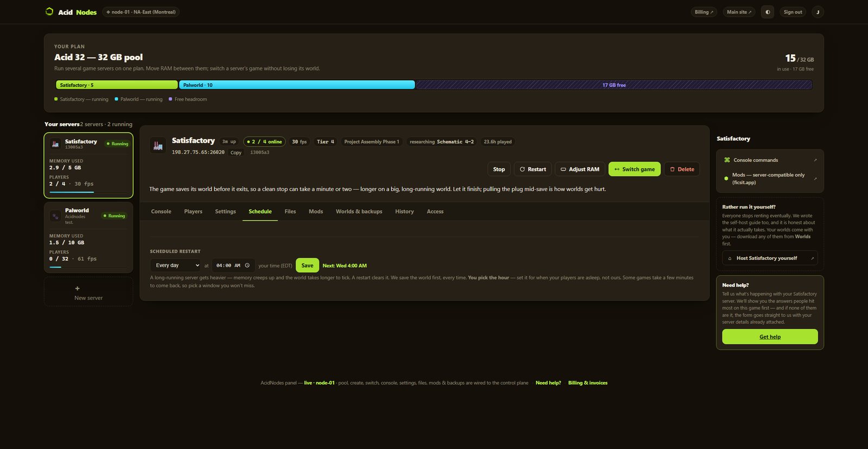Click the node-01 NA-East (Montreal) badge
The height and width of the screenshot is (449, 868).
pyautogui.click(x=141, y=12)
